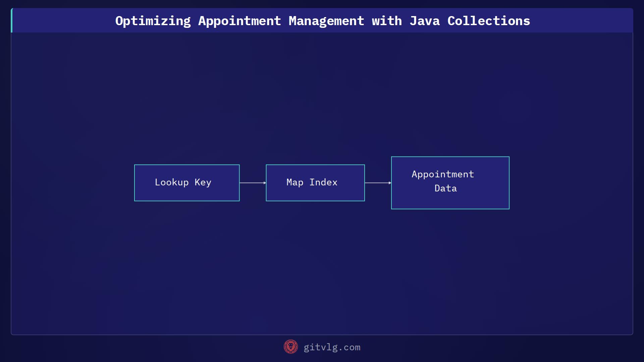This screenshot has height=362, width=644.
Task: Click the Lookup Key box
Action: click(187, 183)
